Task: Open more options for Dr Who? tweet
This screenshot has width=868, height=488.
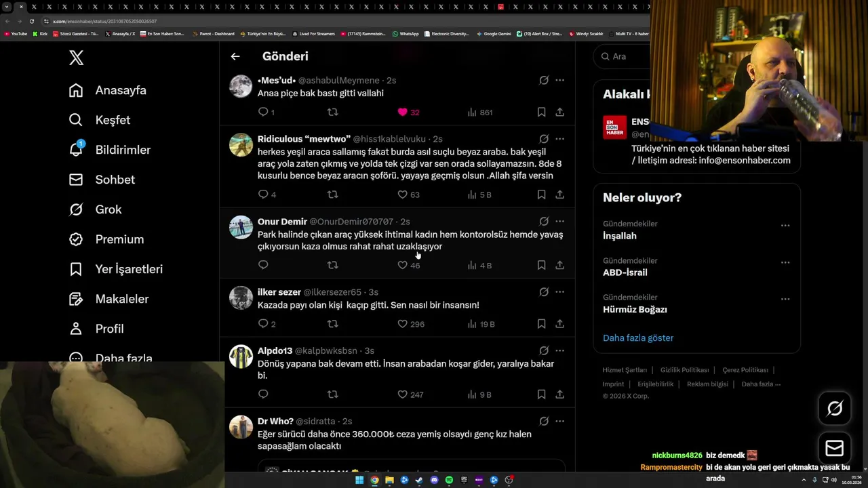Action: [559, 422]
